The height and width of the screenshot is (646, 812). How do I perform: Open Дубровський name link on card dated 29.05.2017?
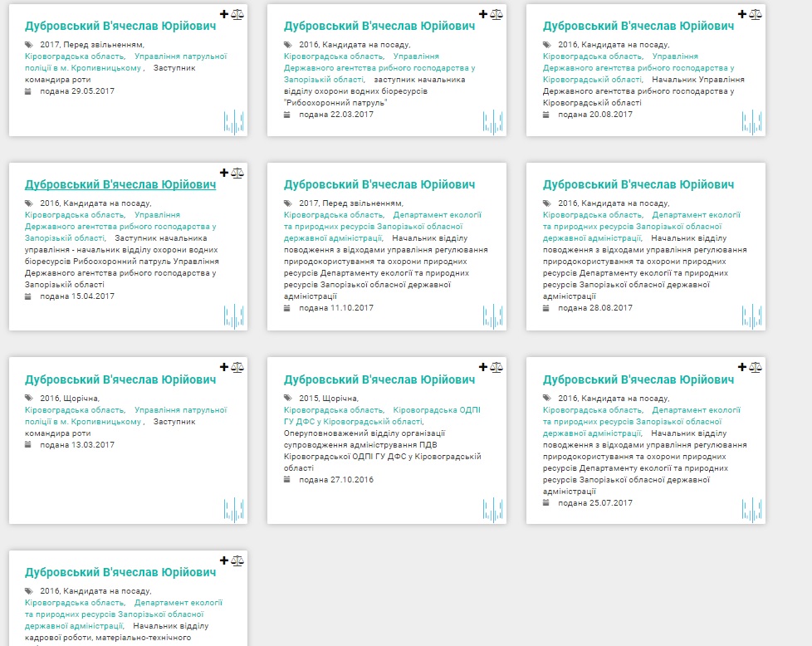[120, 27]
